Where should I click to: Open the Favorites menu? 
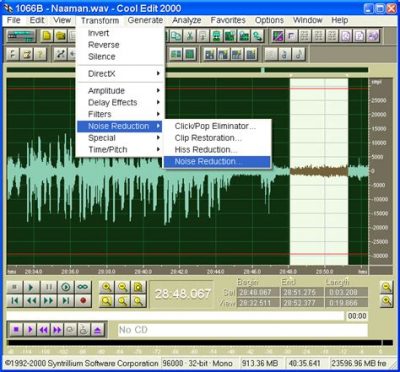coord(228,20)
